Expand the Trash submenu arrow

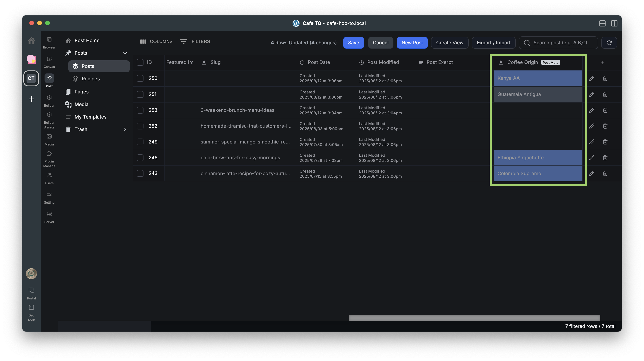point(125,129)
